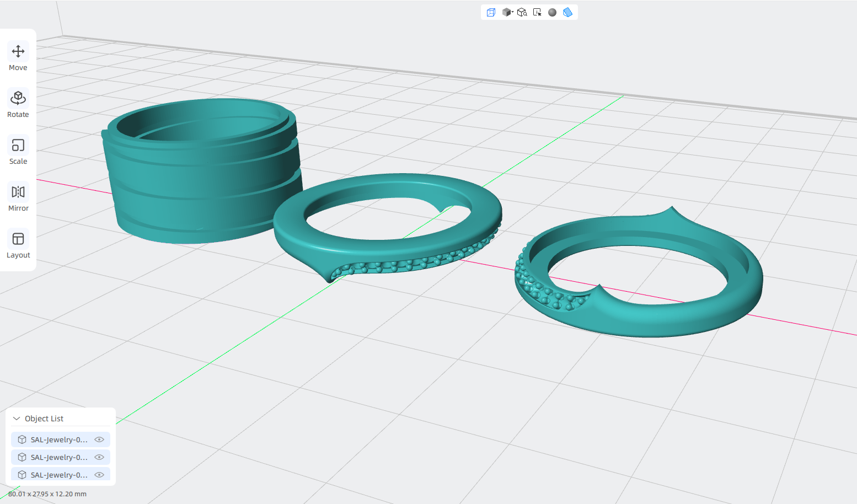Toggle the blue wireframe bounding box view
The image size is (857, 504).
tap(491, 12)
